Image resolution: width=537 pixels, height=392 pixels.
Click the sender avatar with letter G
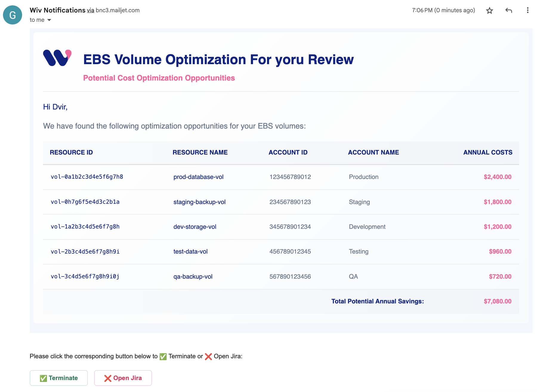[x=13, y=15]
